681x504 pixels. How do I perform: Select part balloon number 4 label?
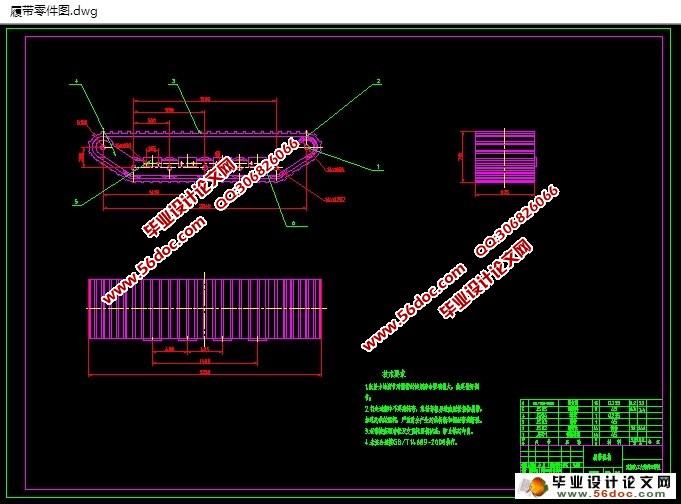75,80
